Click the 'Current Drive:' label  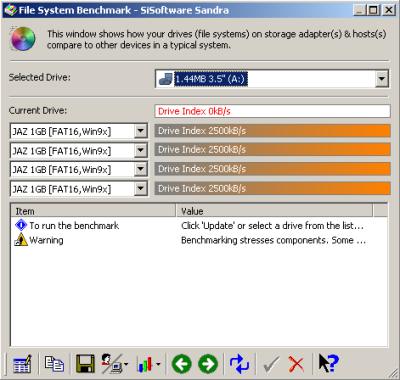[x=38, y=111]
